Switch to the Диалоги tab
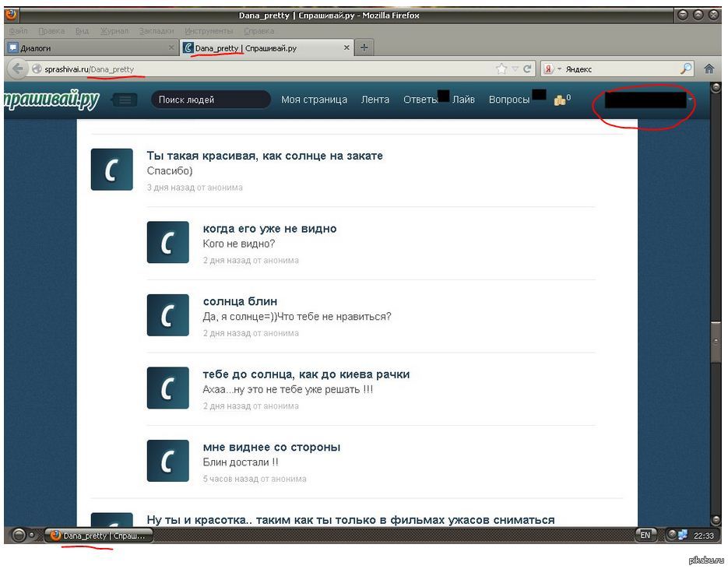The height and width of the screenshot is (569, 728). (x=91, y=47)
